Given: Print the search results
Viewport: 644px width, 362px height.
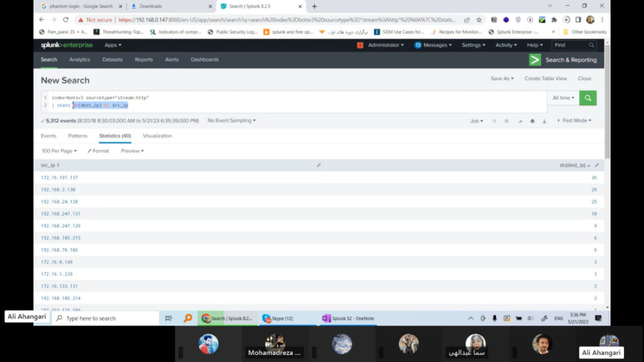Looking at the screenshot, I should coord(532,121).
